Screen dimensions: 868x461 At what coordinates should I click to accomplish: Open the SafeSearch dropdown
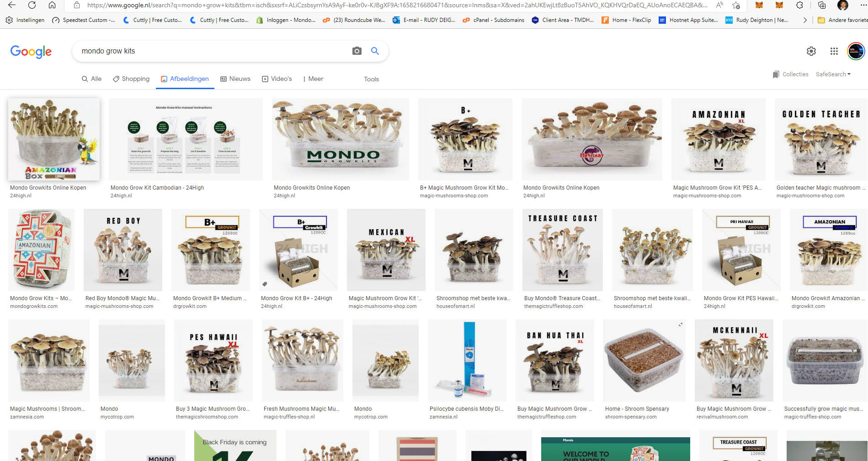(833, 74)
